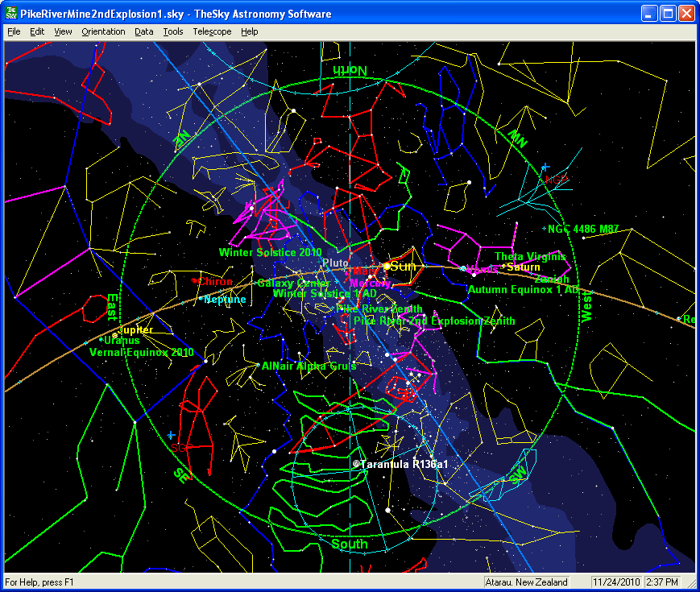This screenshot has width=700, height=592.
Task: Click the Jupiter planet label
Action: click(x=135, y=330)
